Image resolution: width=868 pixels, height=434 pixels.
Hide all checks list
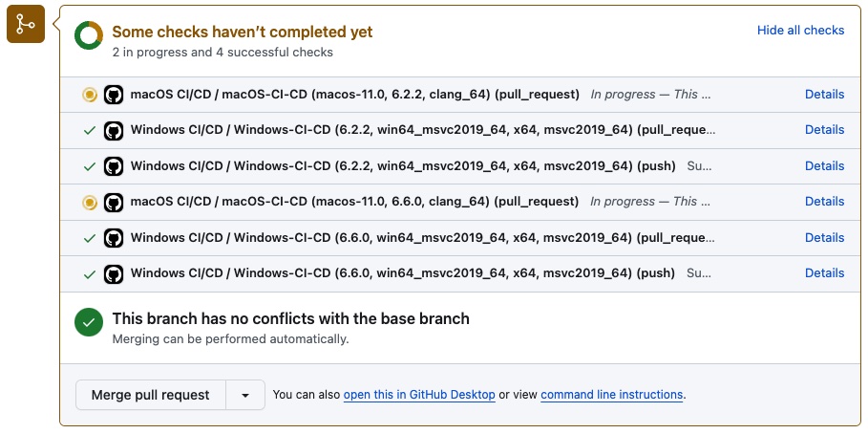coord(800,30)
